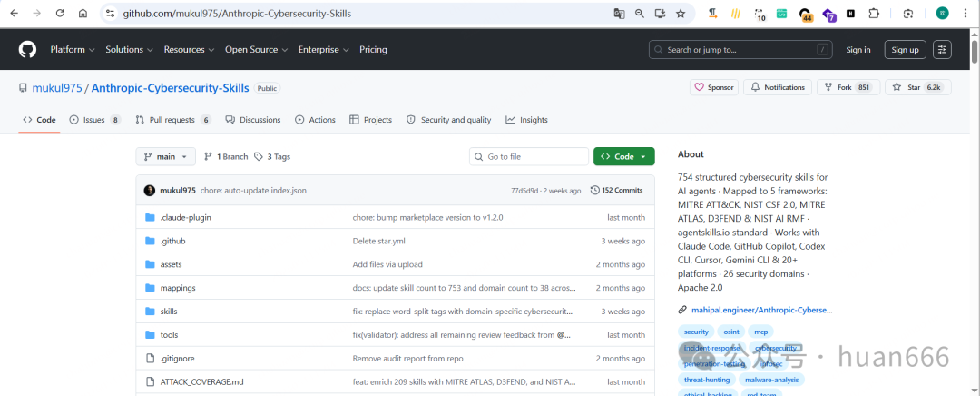Click the Sign in link

[x=858, y=50]
